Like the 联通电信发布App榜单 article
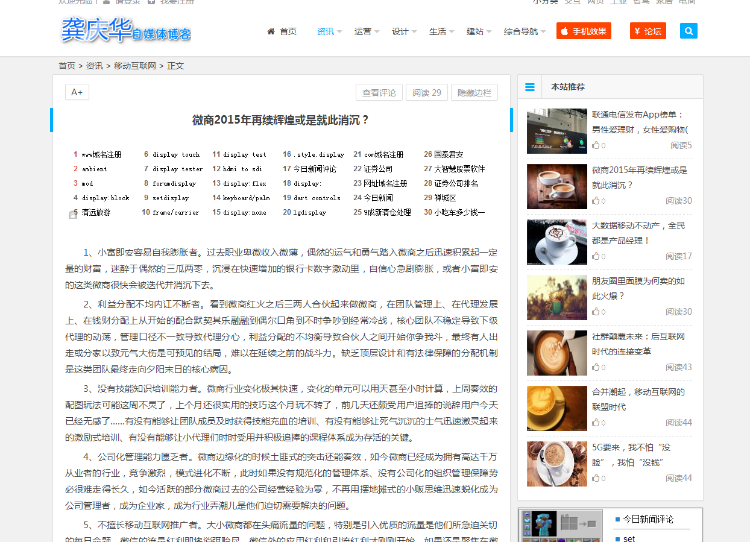 pos(598,145)
